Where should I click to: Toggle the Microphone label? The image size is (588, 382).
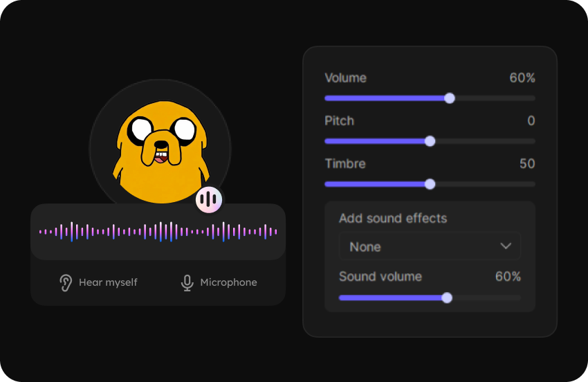pos(228,282)
